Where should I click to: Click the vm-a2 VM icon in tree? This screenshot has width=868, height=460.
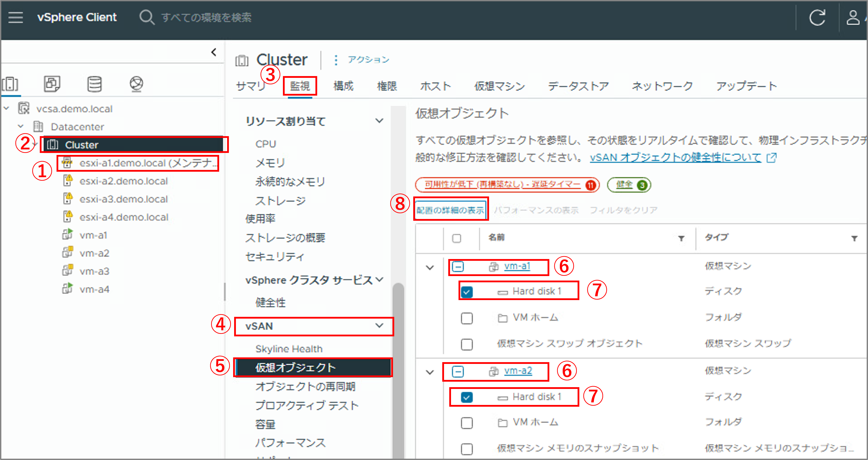tap(67, 253)
